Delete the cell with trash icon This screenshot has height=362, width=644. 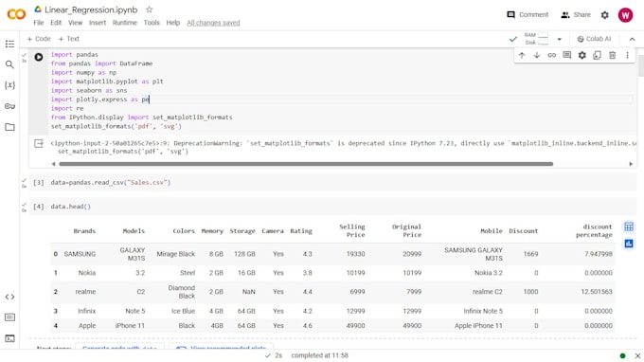point(612,55)
